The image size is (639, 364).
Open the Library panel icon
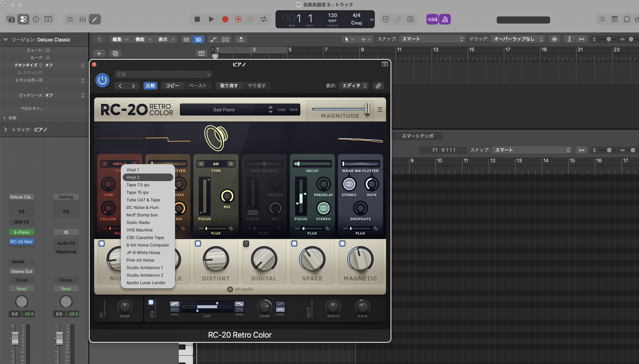(11, 19)
